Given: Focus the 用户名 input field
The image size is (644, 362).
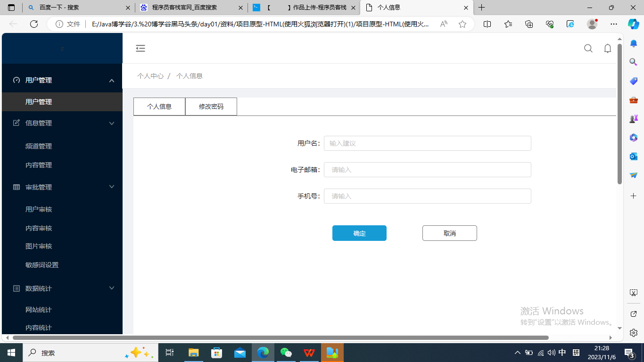Looking at the screenshot, I should tap(428, 143).
